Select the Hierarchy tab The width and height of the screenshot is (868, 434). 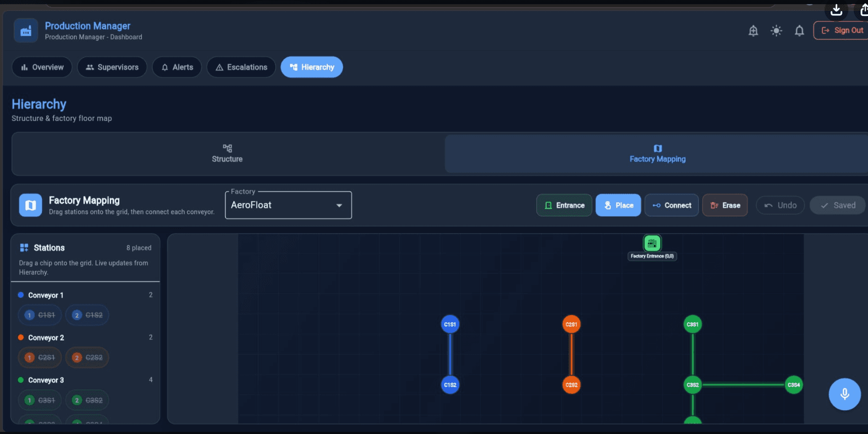312,67
